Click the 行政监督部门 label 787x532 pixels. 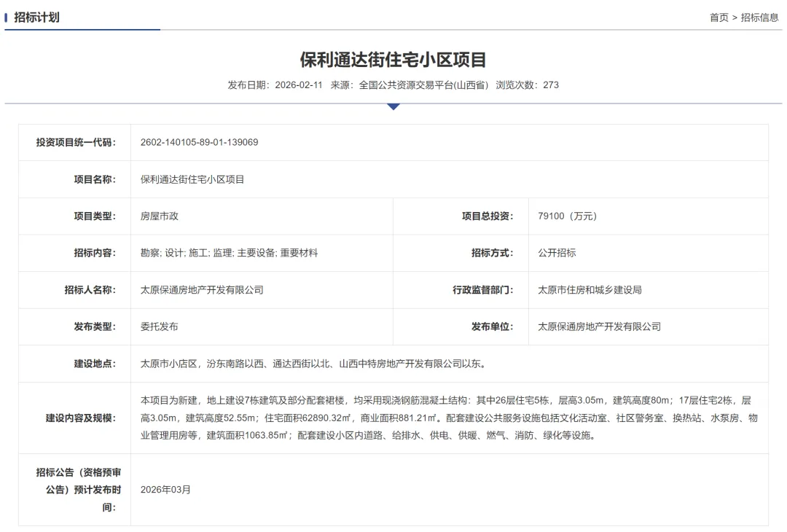tap(483, 290)
